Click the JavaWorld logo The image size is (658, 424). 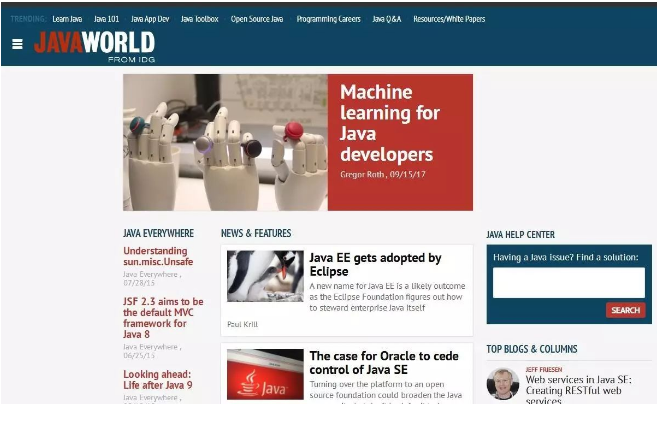point(94,47)
